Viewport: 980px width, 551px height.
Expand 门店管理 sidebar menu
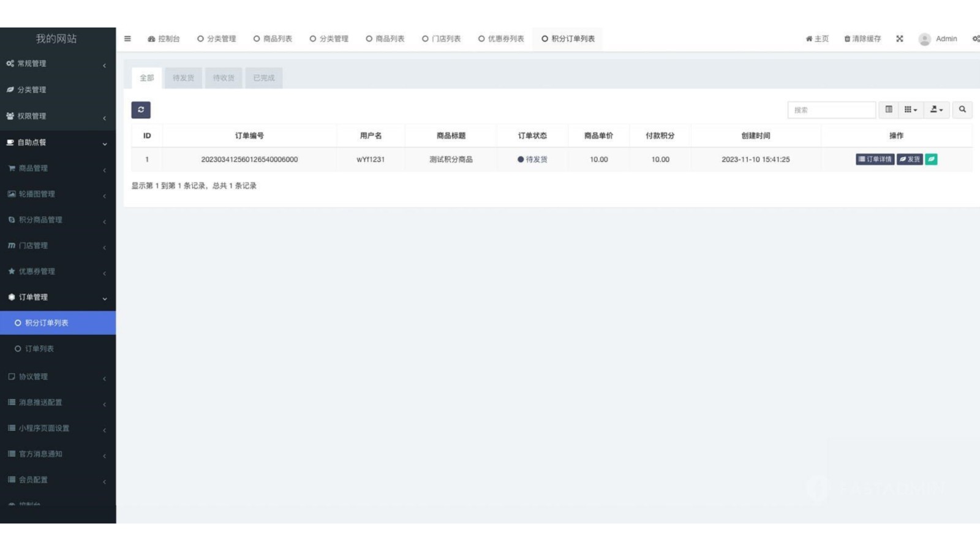58,245
